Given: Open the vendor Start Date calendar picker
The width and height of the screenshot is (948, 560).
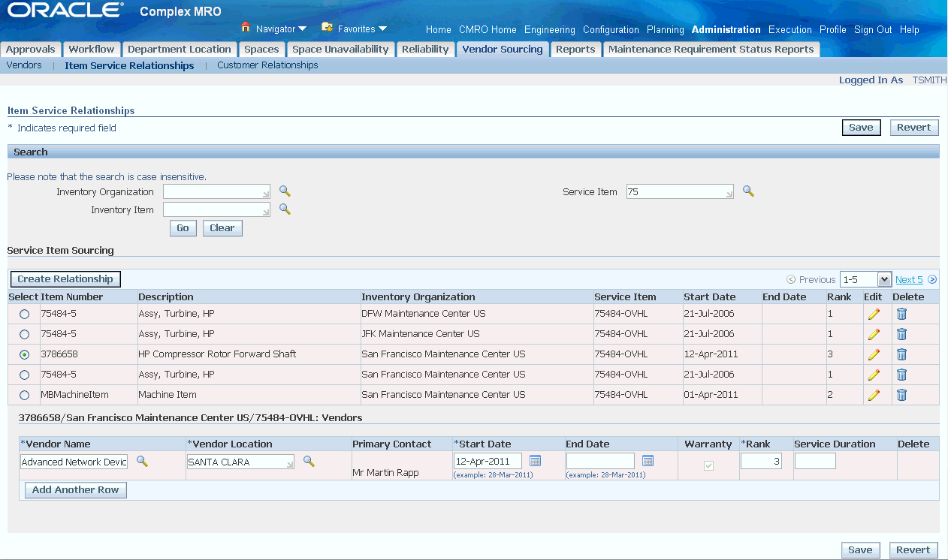Looking at the screenshot, I should coord(535,460).
